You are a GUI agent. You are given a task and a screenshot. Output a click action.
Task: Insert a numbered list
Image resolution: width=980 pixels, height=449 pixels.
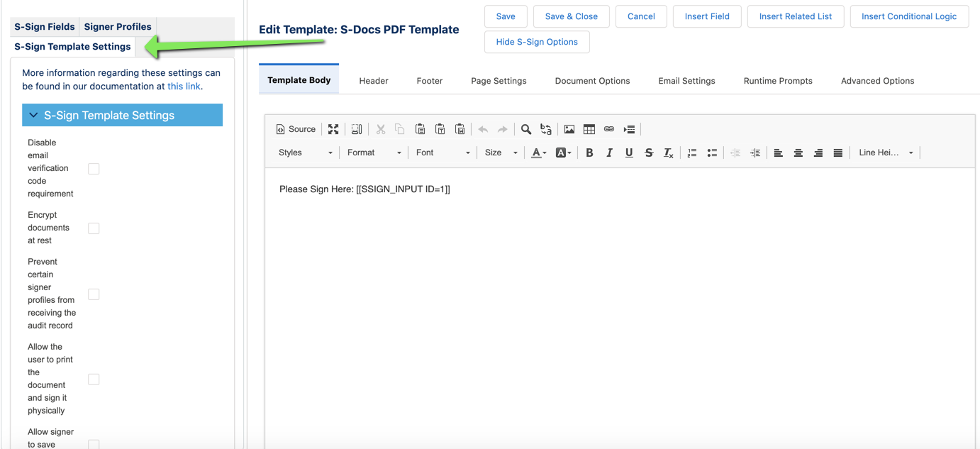692,153
